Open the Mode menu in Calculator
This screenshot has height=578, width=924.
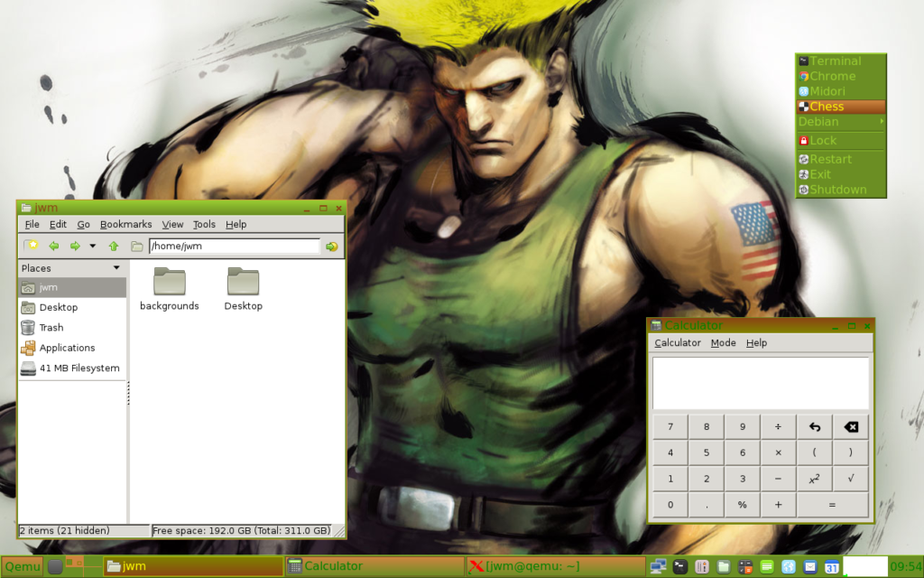pos(723,343)
